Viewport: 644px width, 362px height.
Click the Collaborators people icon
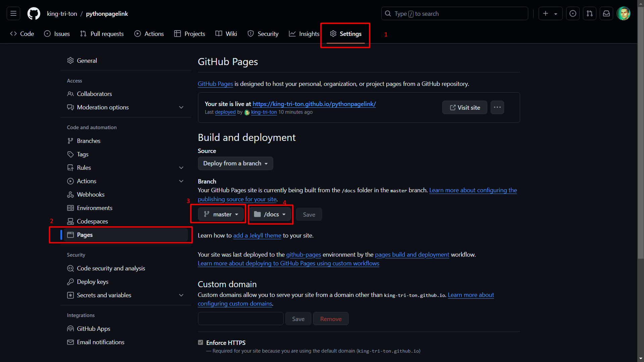point(70,94)
